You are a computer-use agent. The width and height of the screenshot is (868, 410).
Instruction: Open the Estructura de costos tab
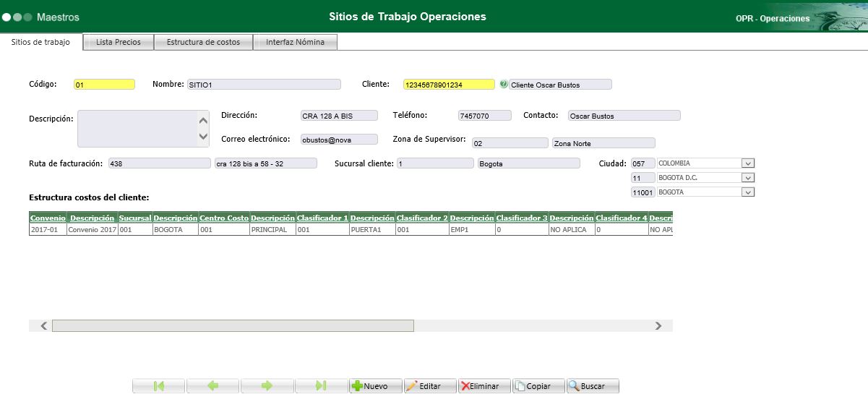204,42
